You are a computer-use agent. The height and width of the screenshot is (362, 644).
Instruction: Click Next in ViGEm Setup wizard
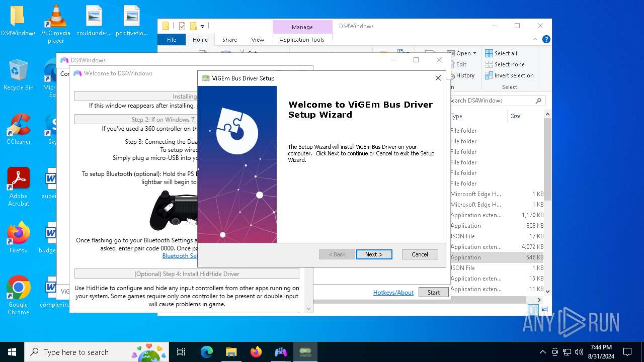point(374,254)
